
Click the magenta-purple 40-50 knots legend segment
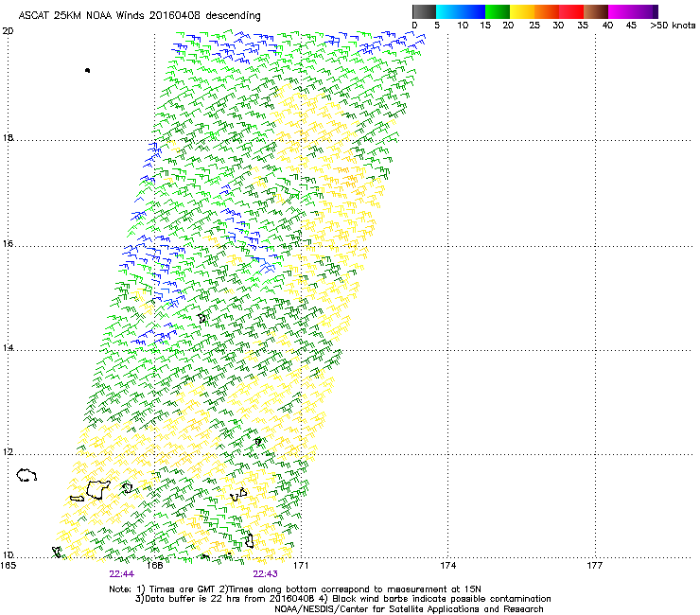click(633, 11)
